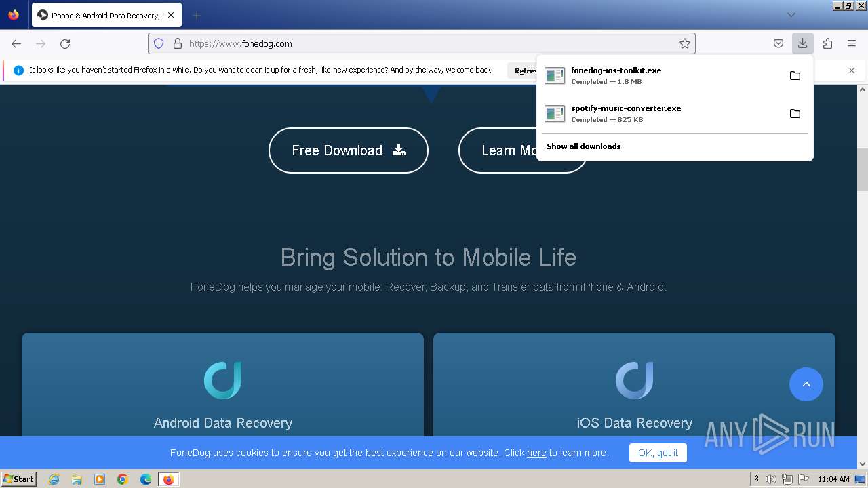Click the Free Download button
The width and height of the screenshot is (868, 488).
tap(349, 150)
